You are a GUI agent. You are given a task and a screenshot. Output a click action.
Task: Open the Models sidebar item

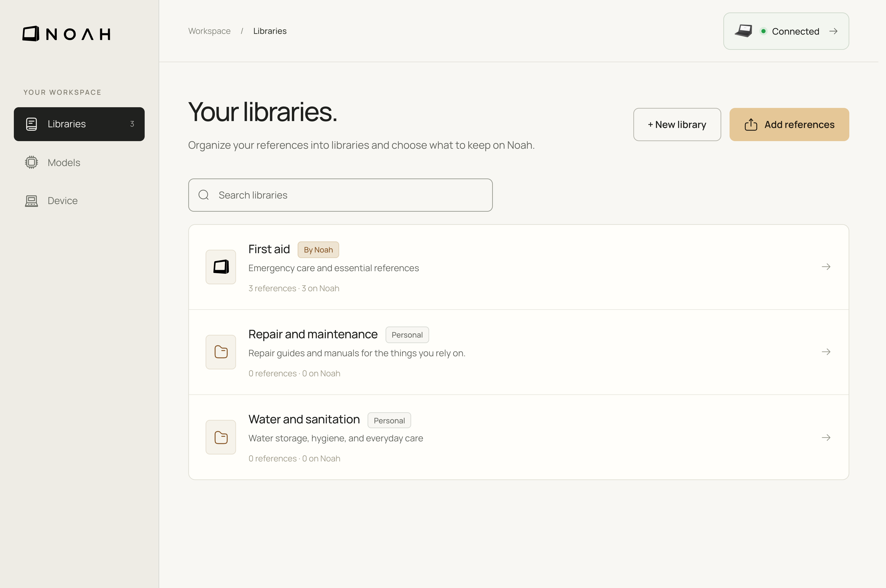coord(79,162)
